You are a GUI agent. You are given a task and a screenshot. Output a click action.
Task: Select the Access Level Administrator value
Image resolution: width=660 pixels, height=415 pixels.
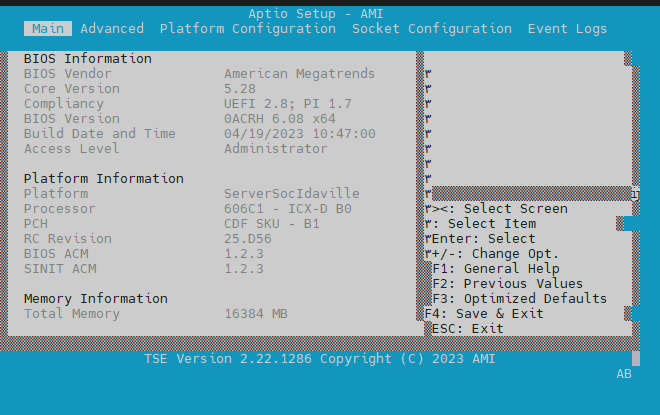(275, 149)
